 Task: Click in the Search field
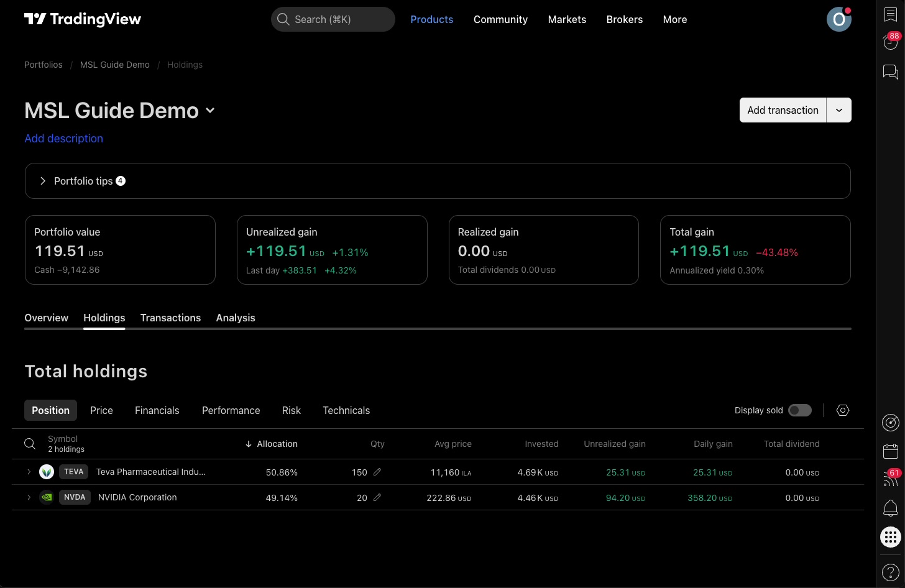coord(333,19)
